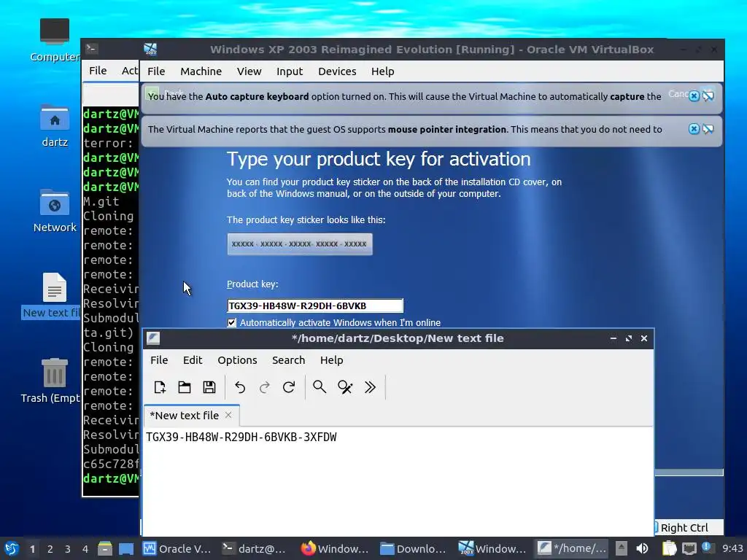Click the find and replace icon
Viewport: 747px width, 560px height.
pyautogui.click(x=345, y=387)
